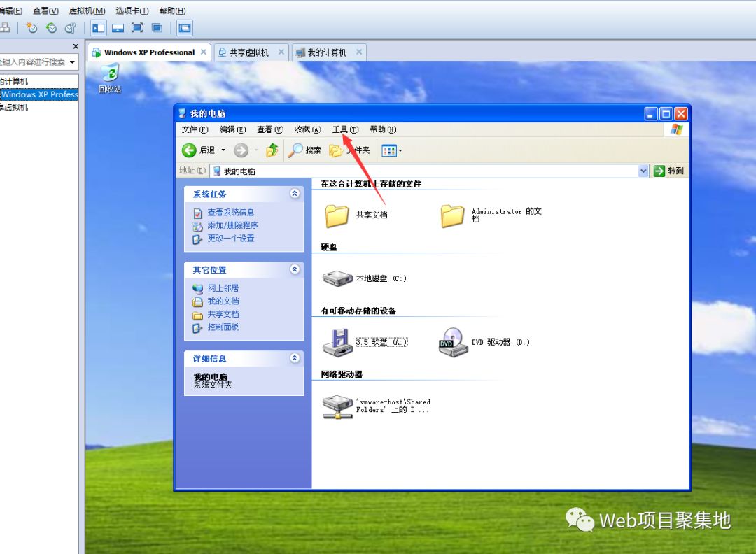This screenshot has height=554, width=756.
Task: Toggle the thumbnail bar view icon
Action: point(118,28)
